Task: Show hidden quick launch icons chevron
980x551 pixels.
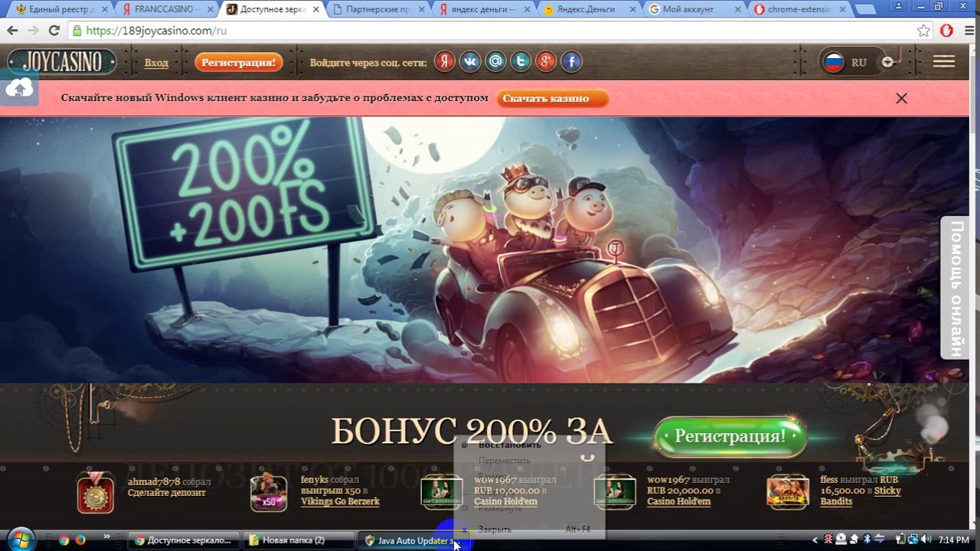Action: tap(106, 537)
